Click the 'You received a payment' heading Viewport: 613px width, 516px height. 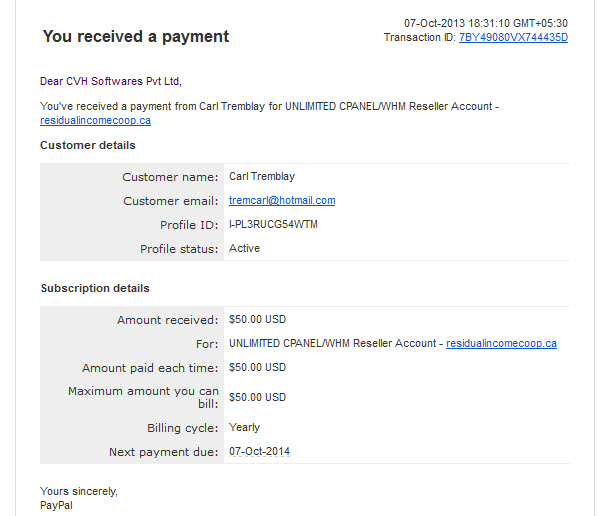click(136, 36)
